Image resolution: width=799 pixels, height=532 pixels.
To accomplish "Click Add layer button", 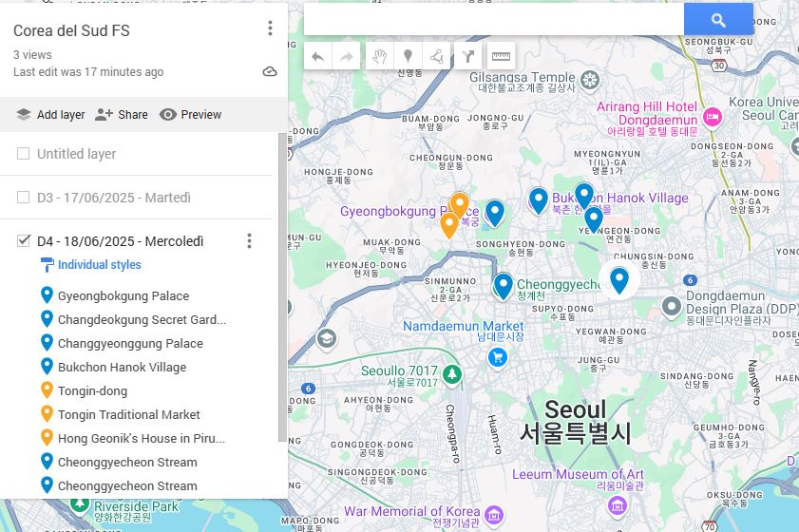I will coord(50,115).
